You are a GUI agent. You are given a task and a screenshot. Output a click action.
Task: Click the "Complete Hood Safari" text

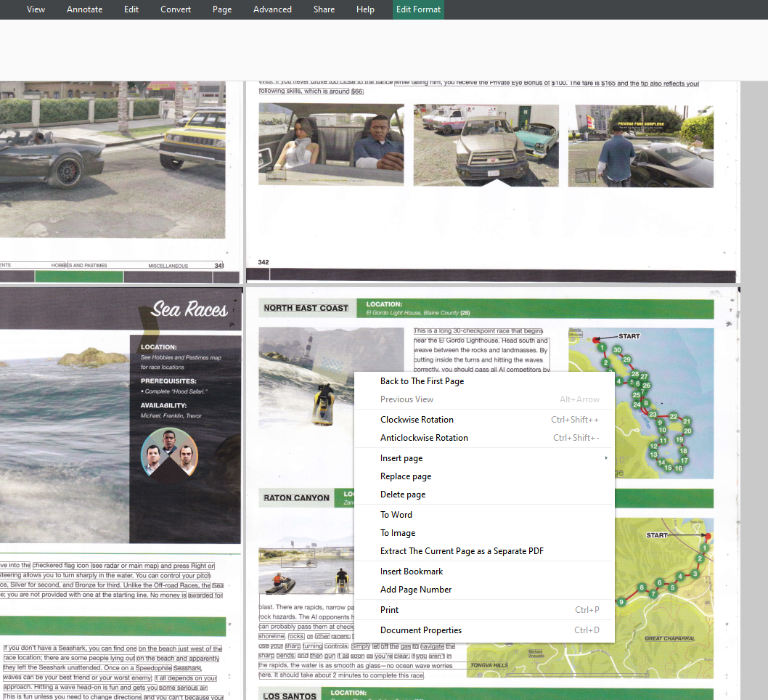click(x=176, y=391)
